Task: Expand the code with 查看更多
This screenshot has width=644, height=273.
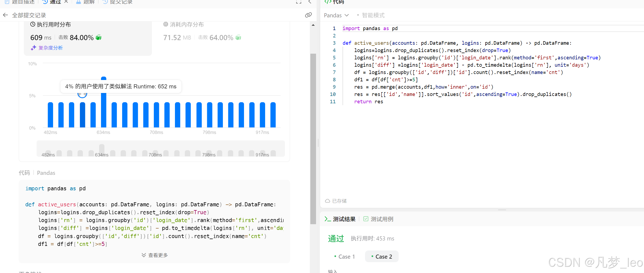Action: pos(155,255)
